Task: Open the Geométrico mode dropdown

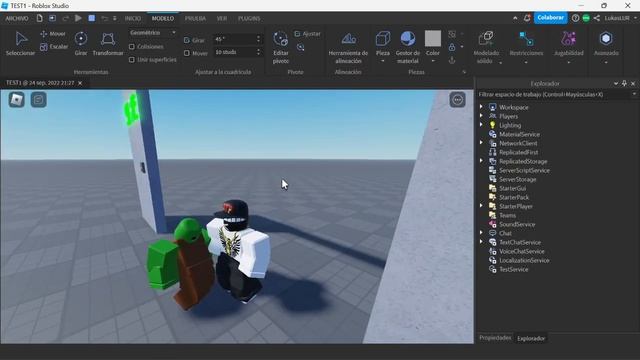Action: pyautogui.click(x=153, y=33)
